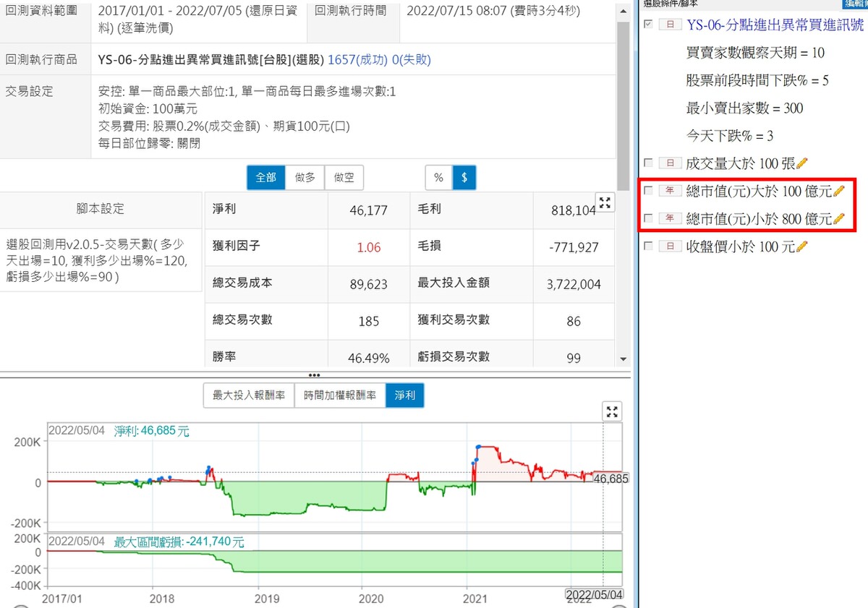Click pencil icon beside 總市值(元)小於 800 億元
Screen dimensions: 868x608
click(839, 218)
